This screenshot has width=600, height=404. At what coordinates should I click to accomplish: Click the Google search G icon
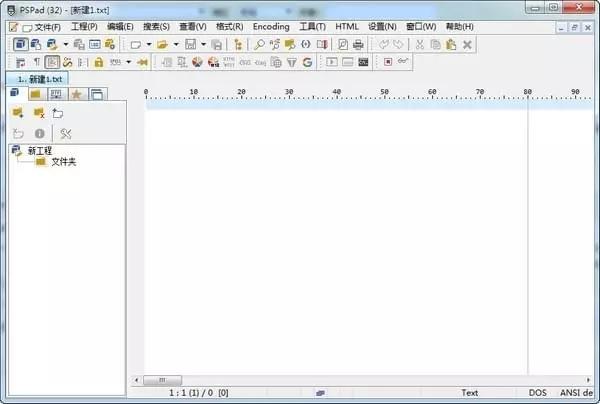pos(307,62)
